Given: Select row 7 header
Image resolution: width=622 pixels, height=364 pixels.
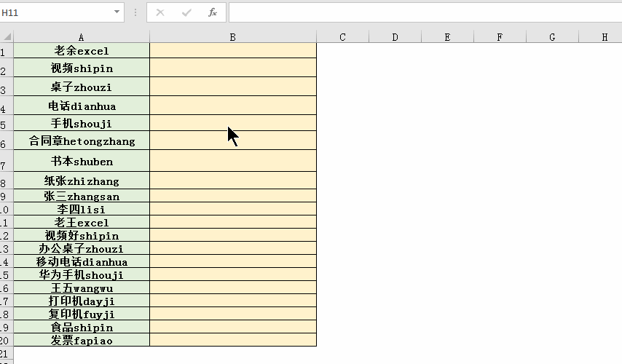Looking at the screenshot, I should pos(7,161).
